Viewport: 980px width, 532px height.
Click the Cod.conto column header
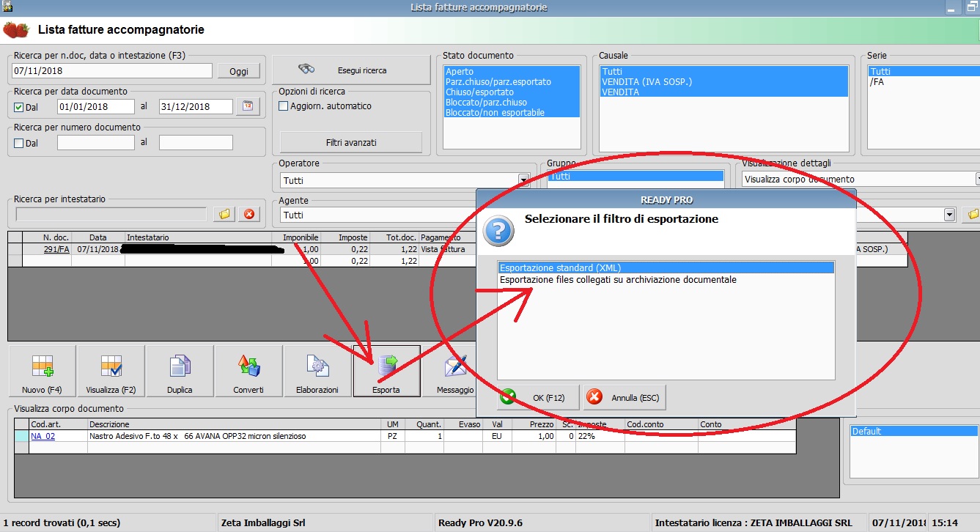tap(661, 424)
